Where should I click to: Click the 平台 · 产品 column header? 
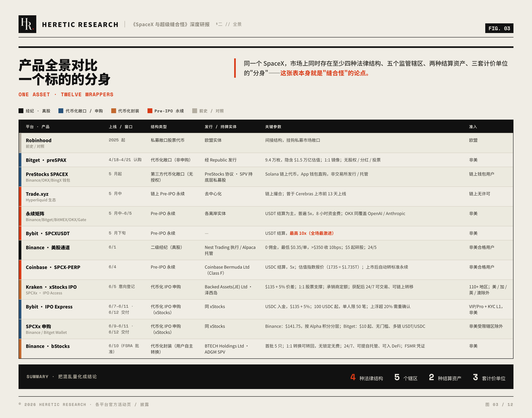[38, 127]
